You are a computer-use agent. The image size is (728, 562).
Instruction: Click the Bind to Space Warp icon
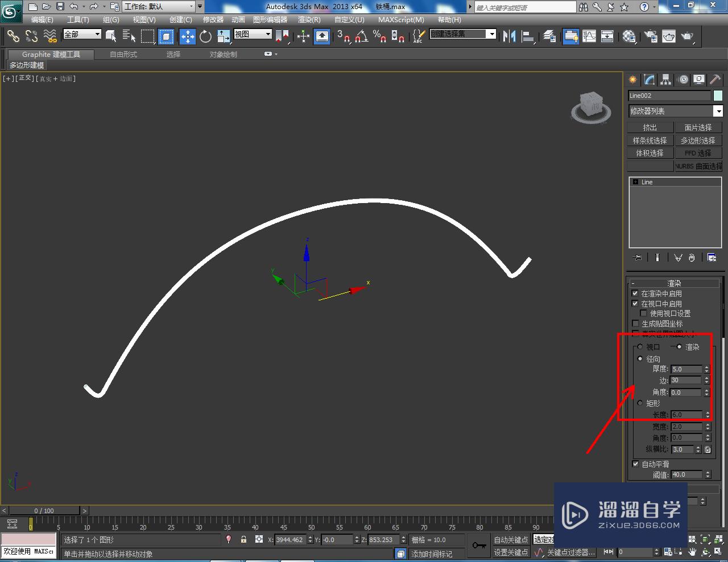(x=50, y=36)
